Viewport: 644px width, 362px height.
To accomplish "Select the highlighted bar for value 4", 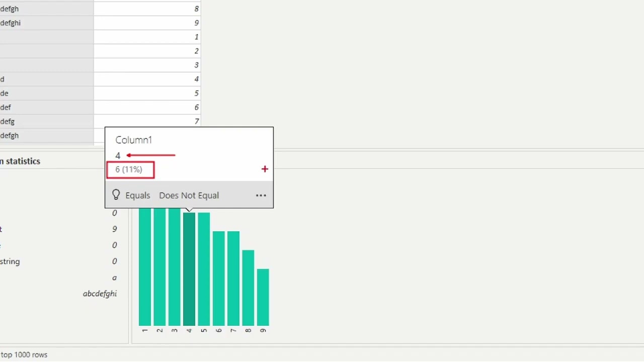I will 189,269.
